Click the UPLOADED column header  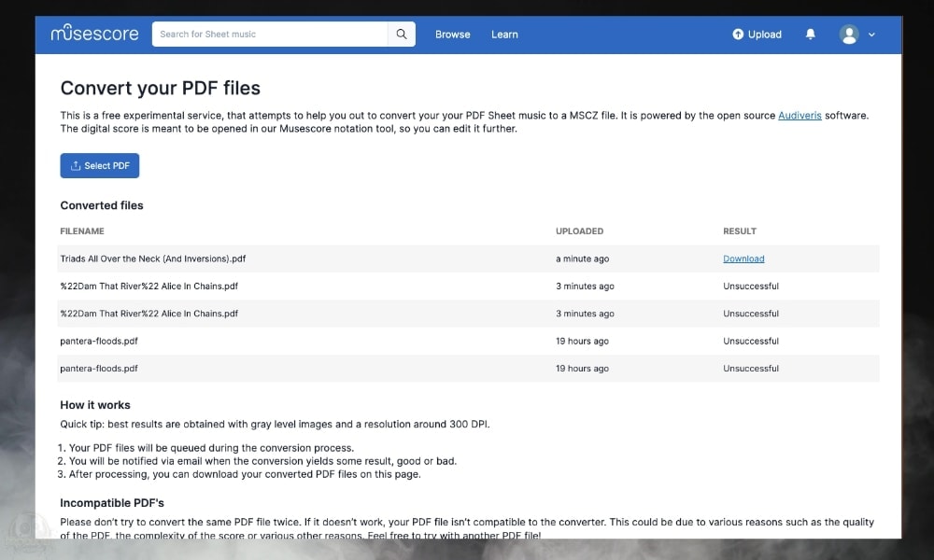tap(580, 231)
